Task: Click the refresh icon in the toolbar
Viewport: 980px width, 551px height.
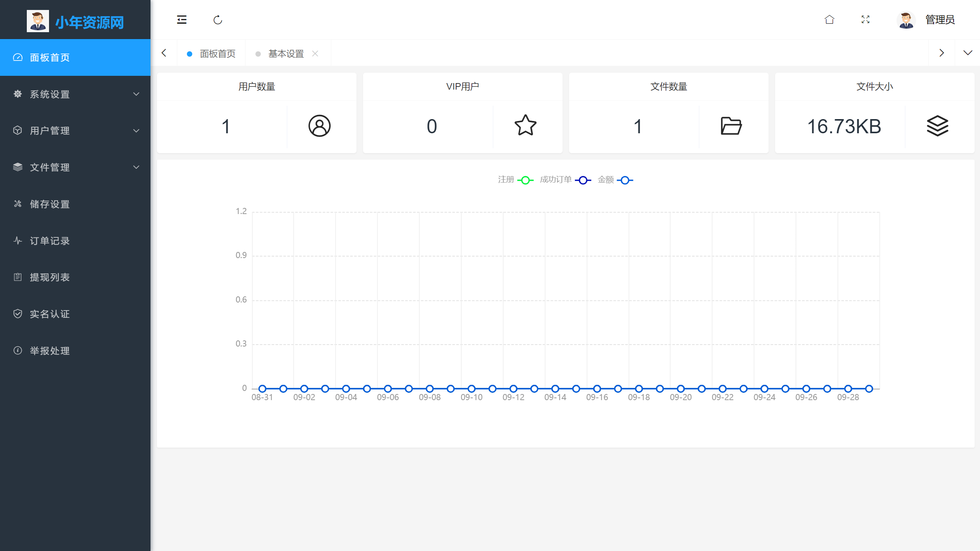Action: [x=218, y=20]
